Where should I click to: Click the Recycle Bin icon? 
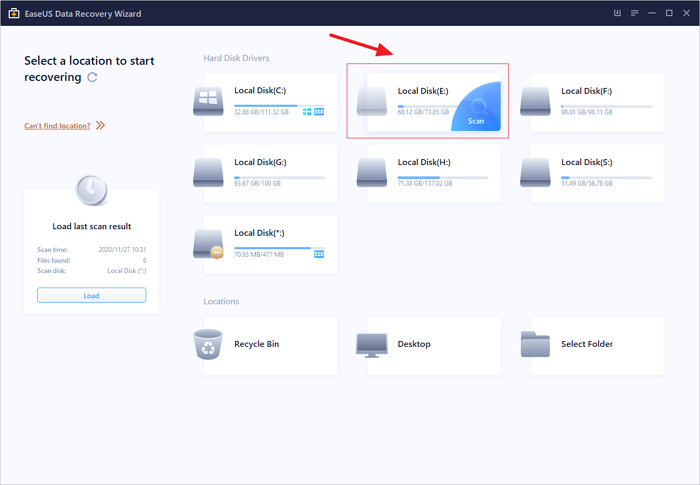click(208, 344)
